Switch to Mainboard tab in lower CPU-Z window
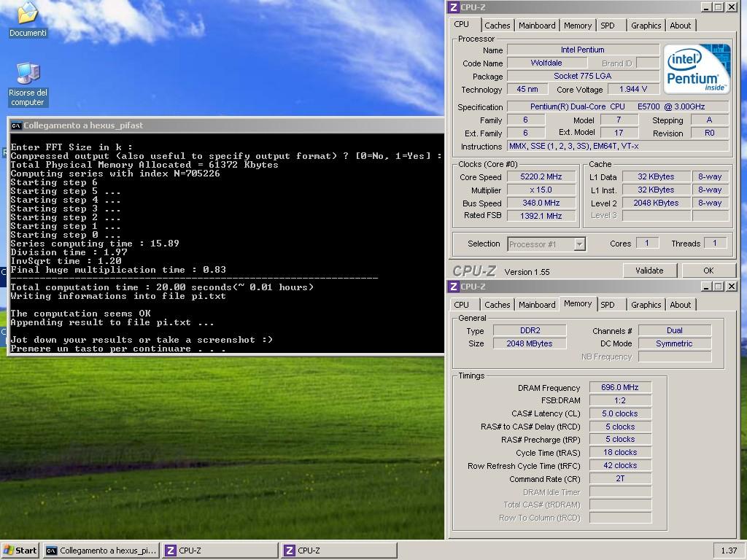Screen dimensions: 747x560 pyautogui.click(x=537, y=305)
